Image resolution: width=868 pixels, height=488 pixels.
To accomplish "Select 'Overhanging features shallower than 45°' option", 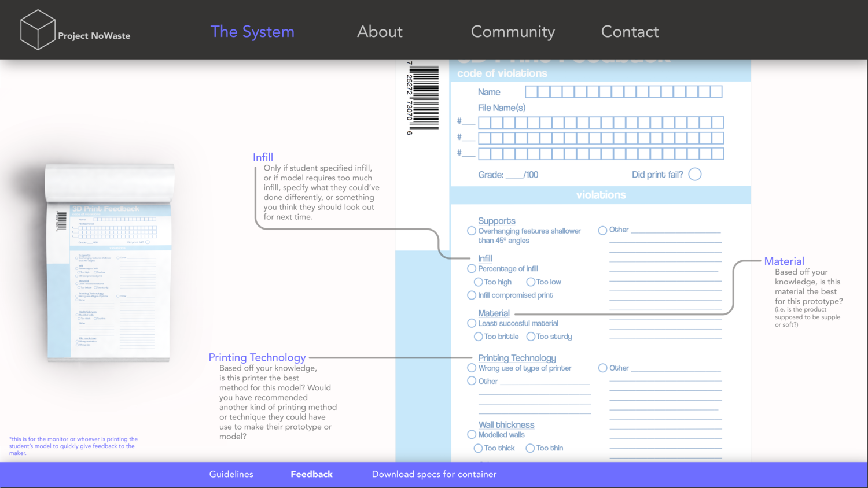I will [472, 231].
